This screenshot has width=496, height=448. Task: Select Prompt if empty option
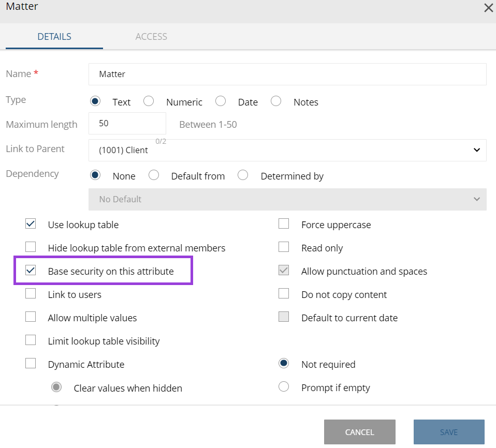pyautogui.click(x=283, y=387)
